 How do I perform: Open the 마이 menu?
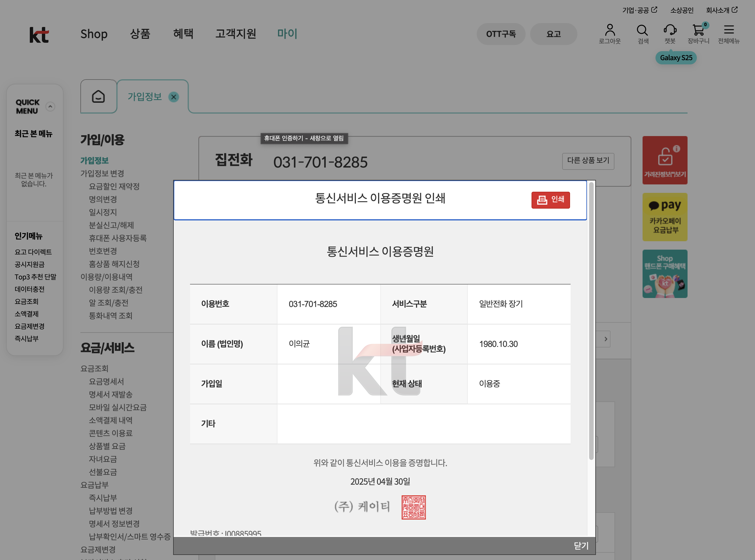(287, 34)
